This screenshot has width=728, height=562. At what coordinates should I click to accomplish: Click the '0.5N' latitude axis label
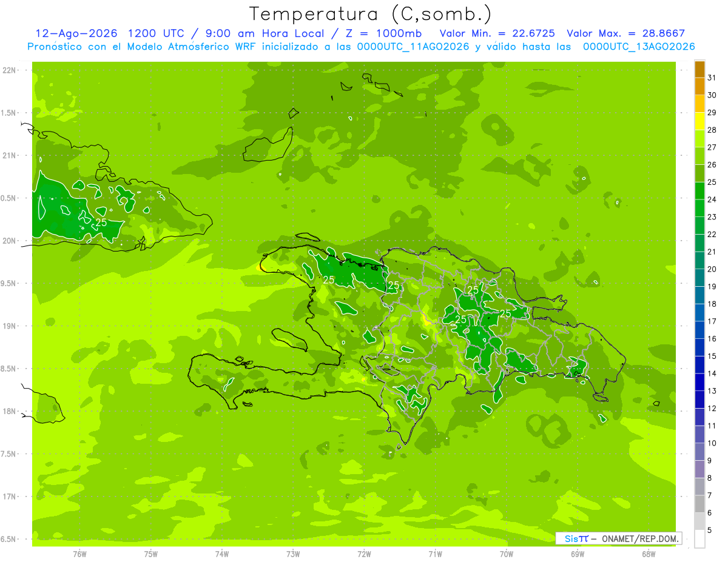tap(9, 198)
